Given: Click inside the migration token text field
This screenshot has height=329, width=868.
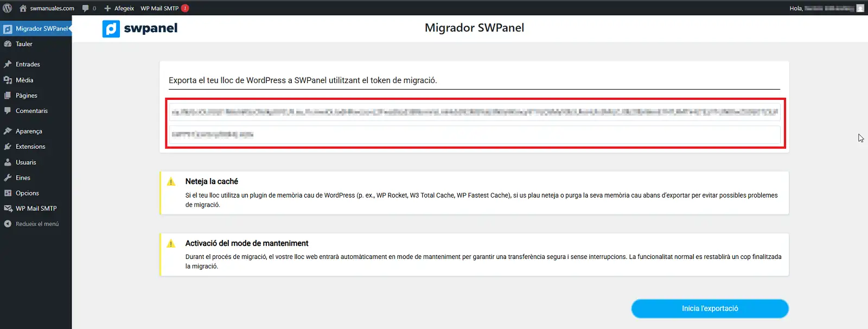Looking at the screenshot, I should coord(475,123).
